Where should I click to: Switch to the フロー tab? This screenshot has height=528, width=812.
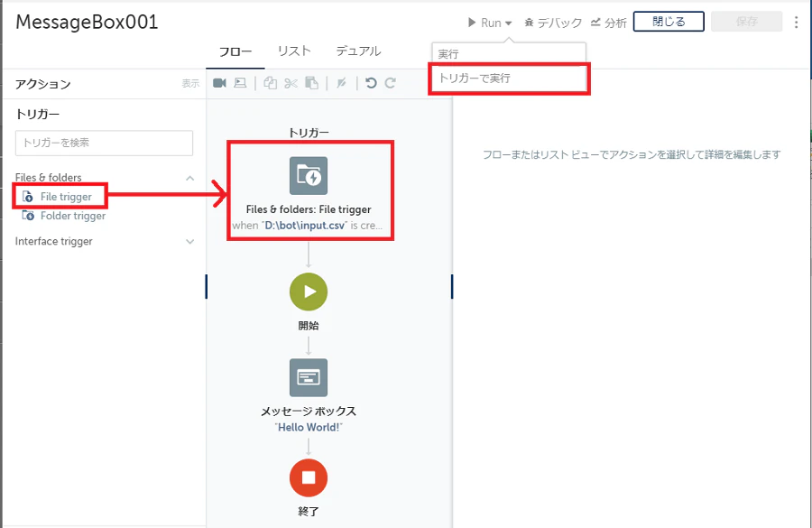click(235, 51)
